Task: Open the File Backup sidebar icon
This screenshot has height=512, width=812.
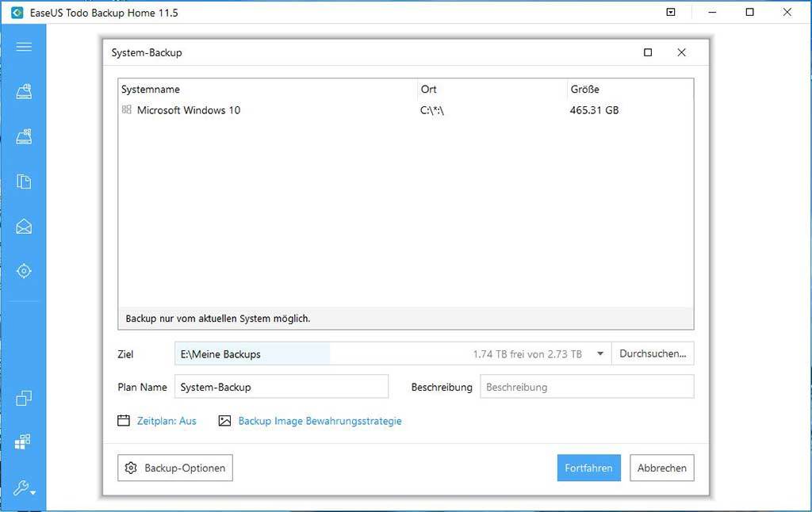Action: click(x=24, y=181)
